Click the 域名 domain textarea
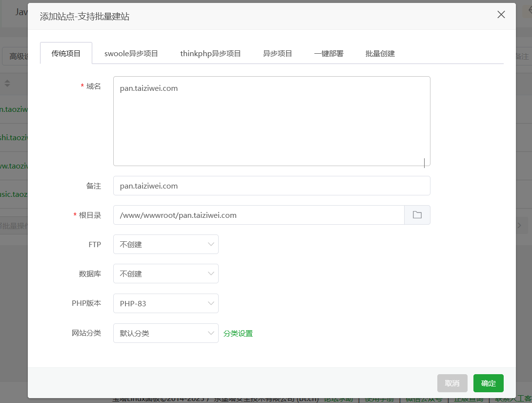Screen dimensions: 532x403 (x=271, y=121)
